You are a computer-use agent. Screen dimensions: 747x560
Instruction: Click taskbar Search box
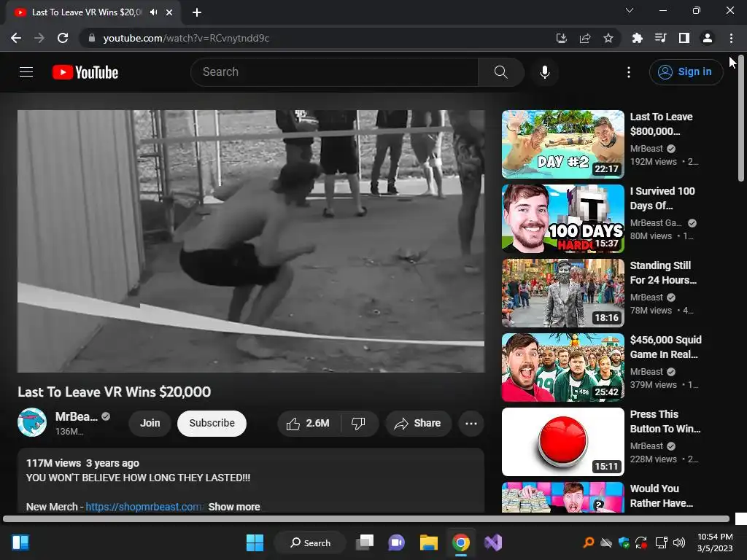coord(310,542)
